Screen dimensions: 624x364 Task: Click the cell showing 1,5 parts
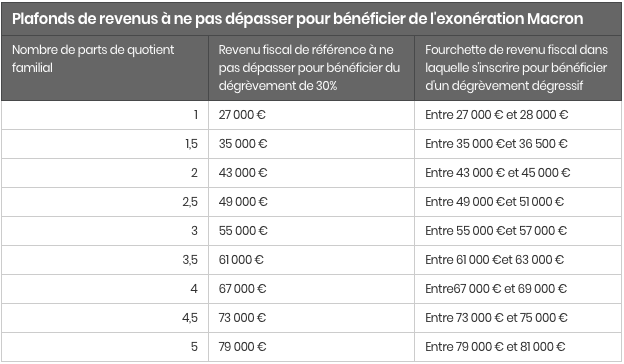pos(105,144)
